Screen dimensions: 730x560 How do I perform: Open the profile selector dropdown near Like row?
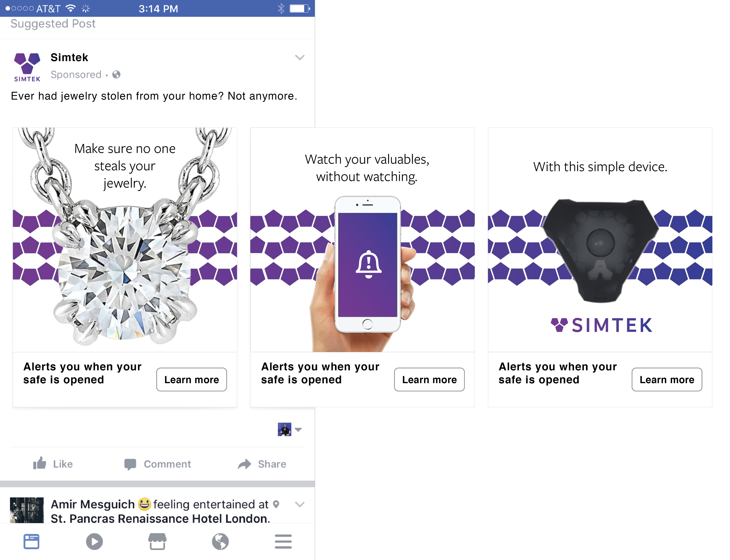[x=290, y=429]
